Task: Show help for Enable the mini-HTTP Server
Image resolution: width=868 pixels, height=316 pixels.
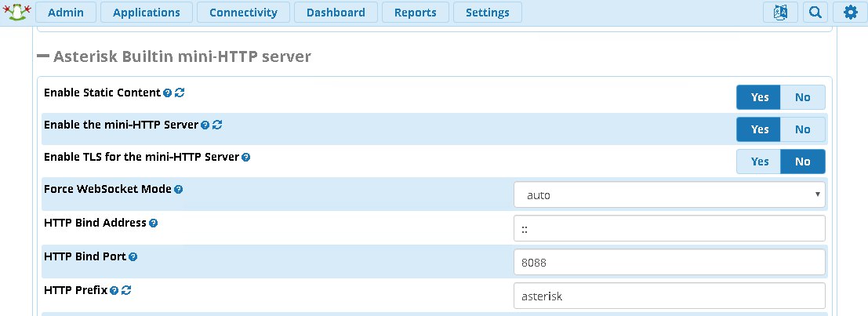Action: click(x=205, y=125)
